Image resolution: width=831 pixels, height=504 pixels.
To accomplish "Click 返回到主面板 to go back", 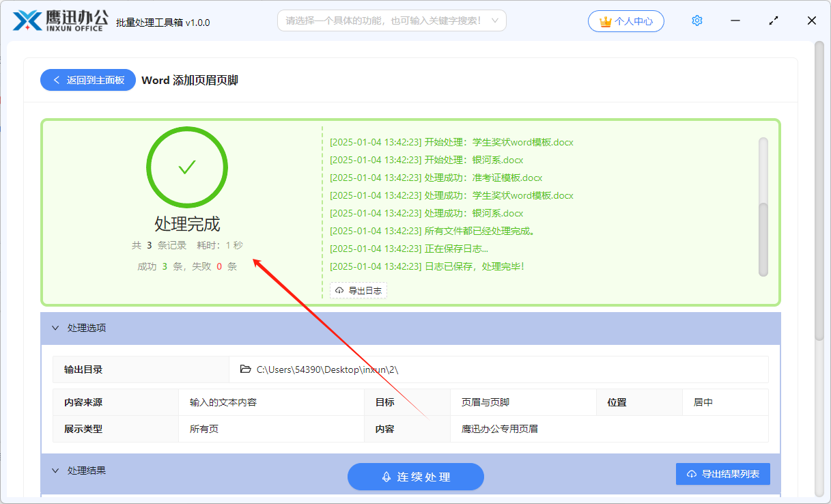I will pos(88,80).
